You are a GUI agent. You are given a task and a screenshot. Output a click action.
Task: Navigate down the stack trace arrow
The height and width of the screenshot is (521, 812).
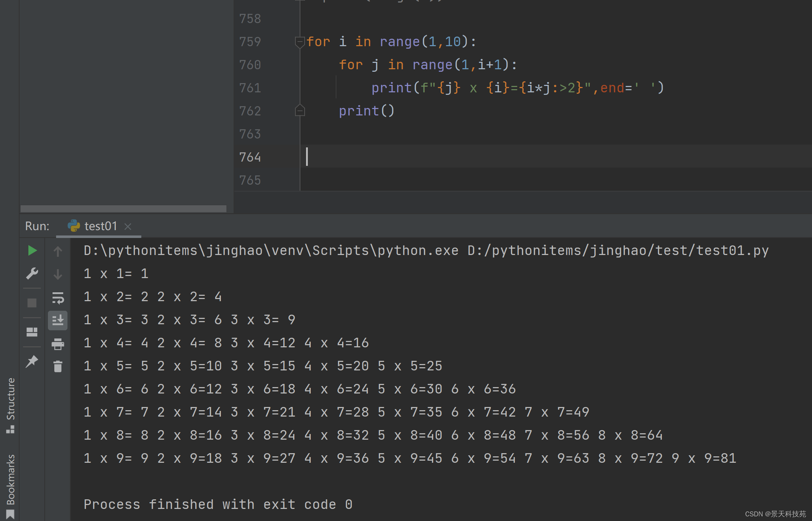pos(58,274)
